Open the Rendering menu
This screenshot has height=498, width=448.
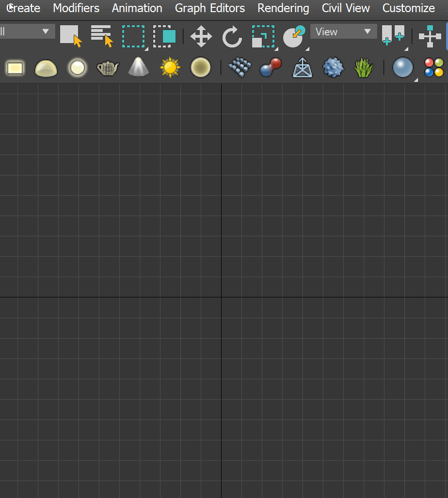(283, 8)
